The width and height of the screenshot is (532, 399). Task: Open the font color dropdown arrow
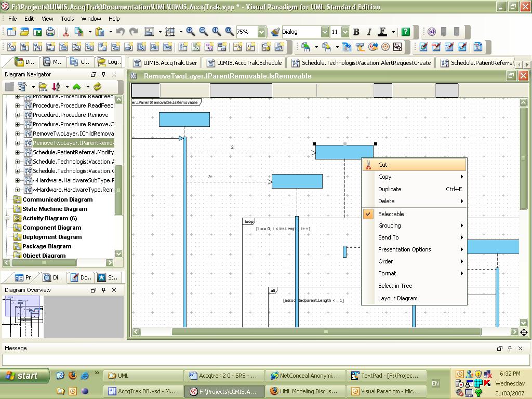pos(393,32)
